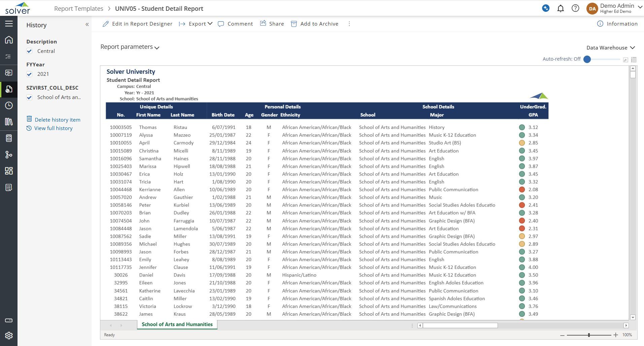Open the Data Warehouse dropdown
This screenshot has width=644, height=346.
[610, 48]
